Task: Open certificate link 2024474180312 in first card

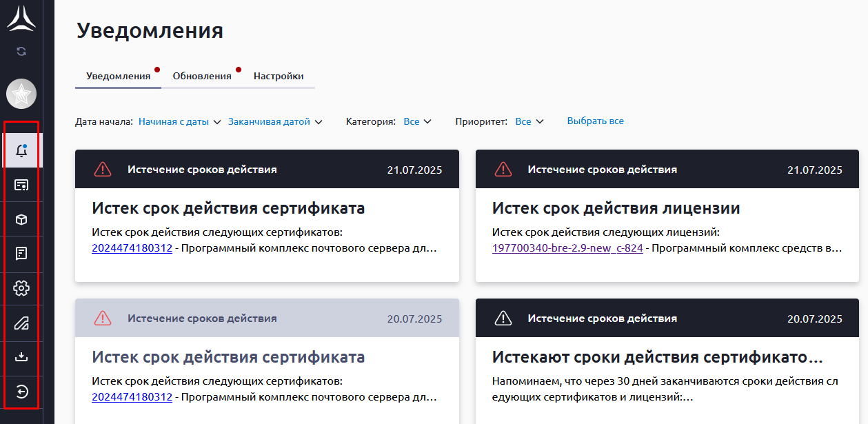Action: pyautogui.click(x=132, y=248)
